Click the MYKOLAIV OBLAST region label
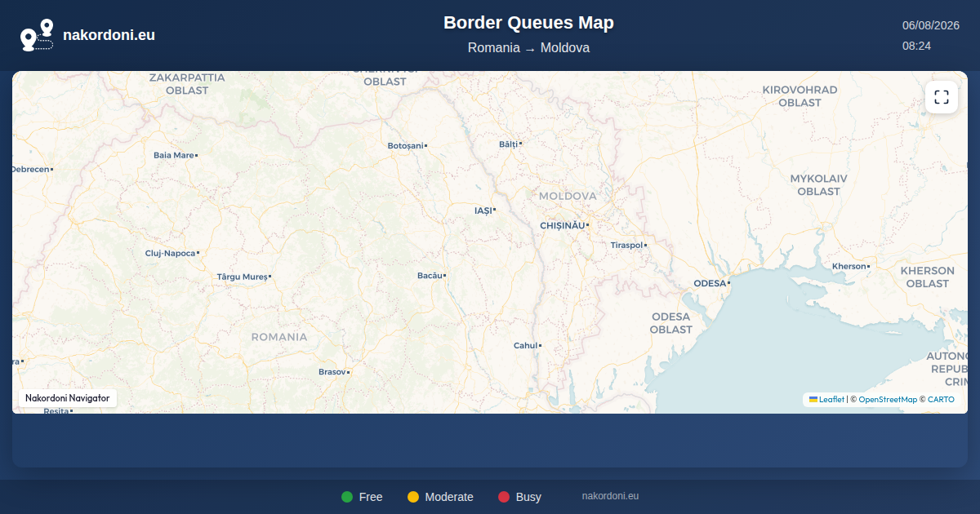Screen dimensions: 980x514 tap(818, 185)
